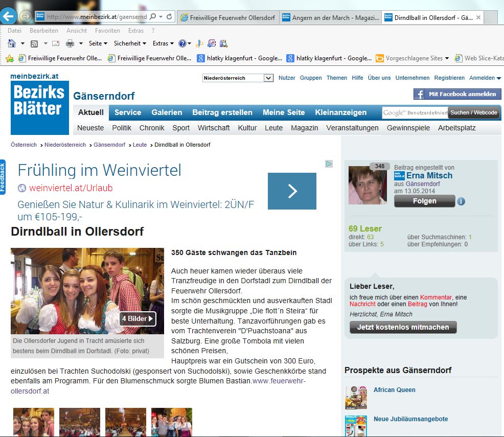Open the Home toolbar icon
This screenshot has width=504, height=437.
[x=12, y=43]
